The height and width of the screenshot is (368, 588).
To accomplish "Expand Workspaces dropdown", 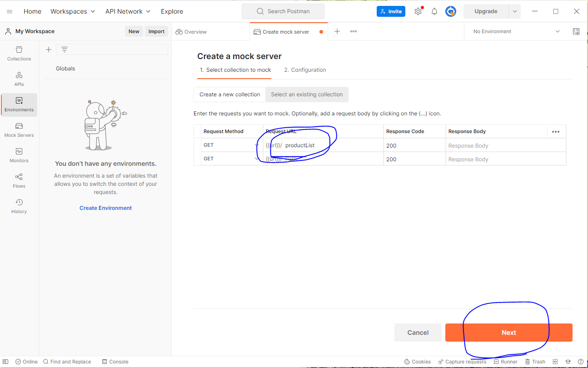I will [x=73, y=11].
